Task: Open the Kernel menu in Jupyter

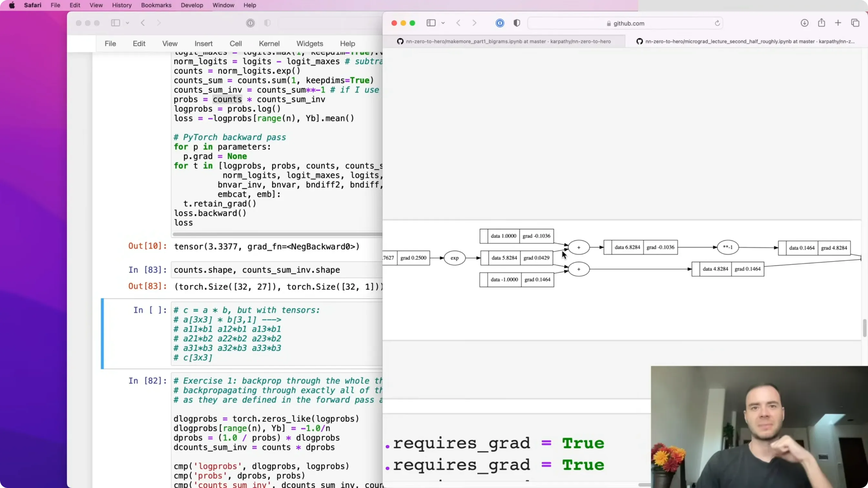Action: 269,44
